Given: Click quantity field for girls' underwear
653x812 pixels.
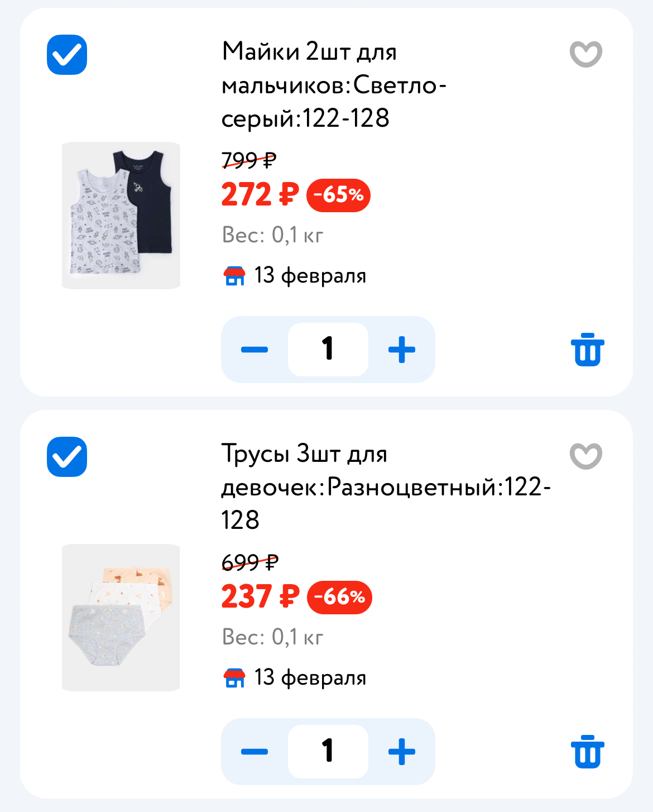Looking at the screenshot, I should pos(328,752).
